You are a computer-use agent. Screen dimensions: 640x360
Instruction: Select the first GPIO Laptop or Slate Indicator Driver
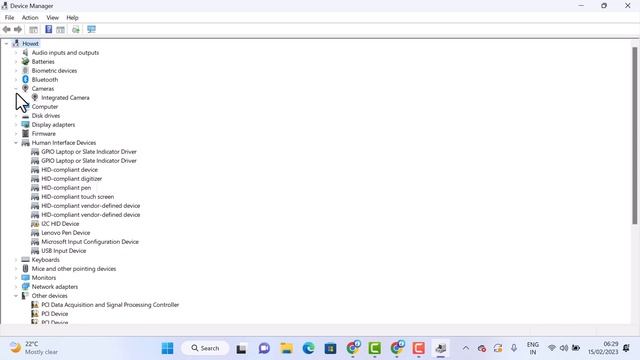[89, 152]
